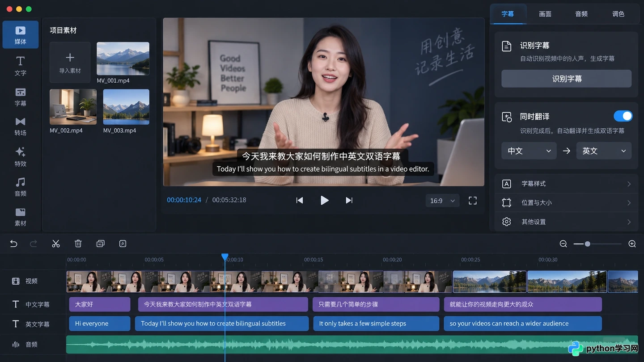
Task: Select the "It only takes a few simple steps" clip
Action: [376, 324]
